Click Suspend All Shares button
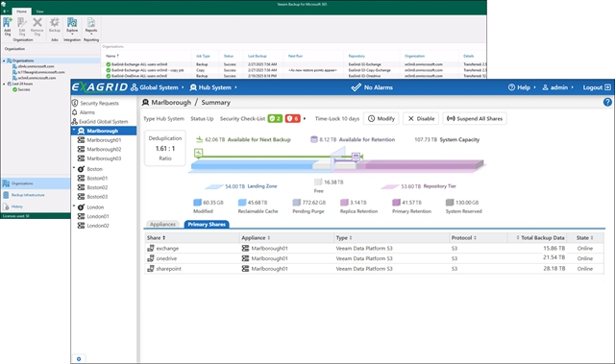Viewport: 615px width, 364px height. click(x=475, y=118)
